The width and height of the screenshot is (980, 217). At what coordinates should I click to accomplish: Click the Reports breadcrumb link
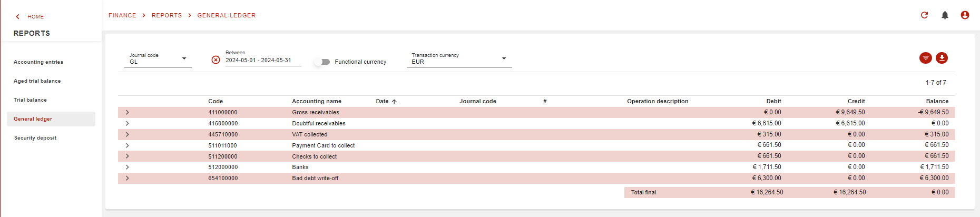pos(166,15)
